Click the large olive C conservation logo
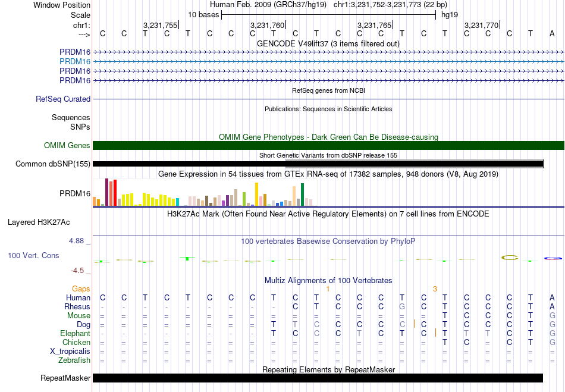 (x=510, y=257)
